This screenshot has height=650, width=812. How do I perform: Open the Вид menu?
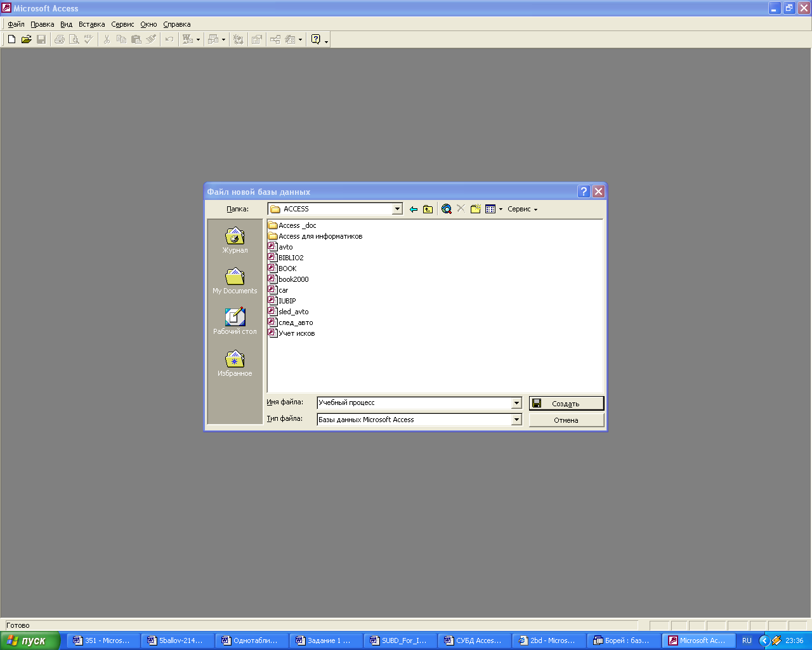tap(67, 24)
